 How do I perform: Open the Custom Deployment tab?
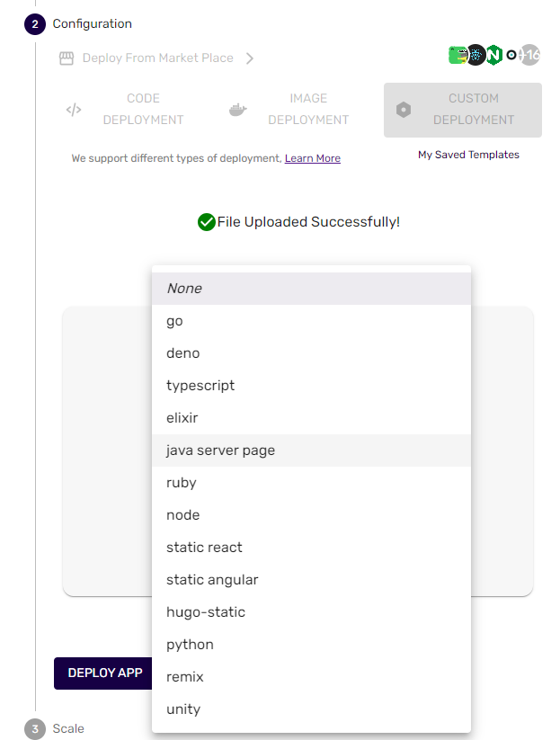(x=473, y=110)
